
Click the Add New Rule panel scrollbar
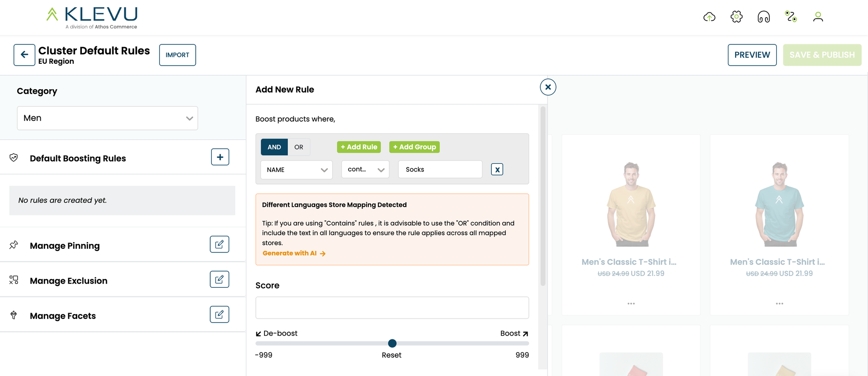(x=543, y=196)
